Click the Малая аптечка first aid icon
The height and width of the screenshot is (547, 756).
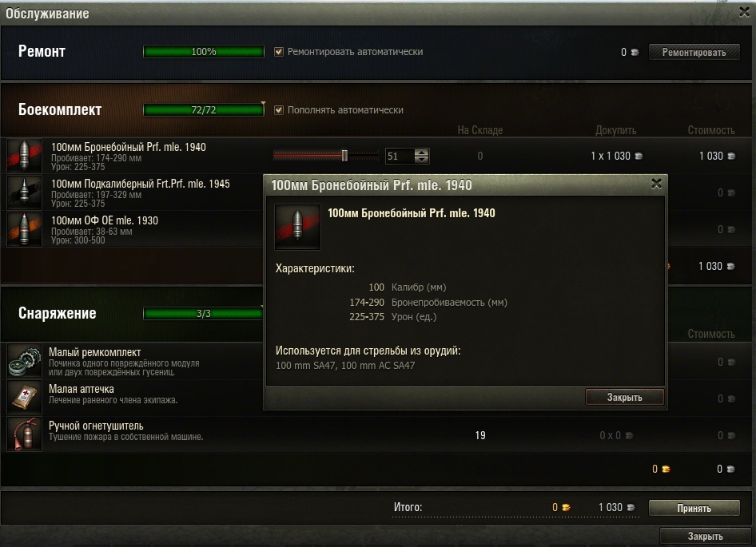[x=24, y=397]
